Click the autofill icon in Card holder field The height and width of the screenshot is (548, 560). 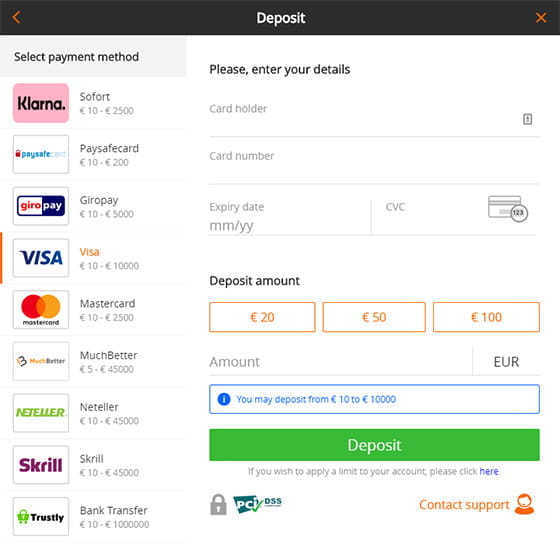tap(528, 119)
